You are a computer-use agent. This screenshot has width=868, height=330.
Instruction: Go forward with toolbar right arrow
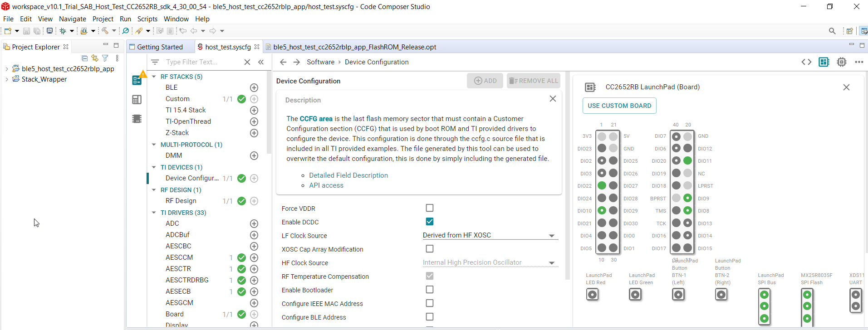(x=212, y=31)
